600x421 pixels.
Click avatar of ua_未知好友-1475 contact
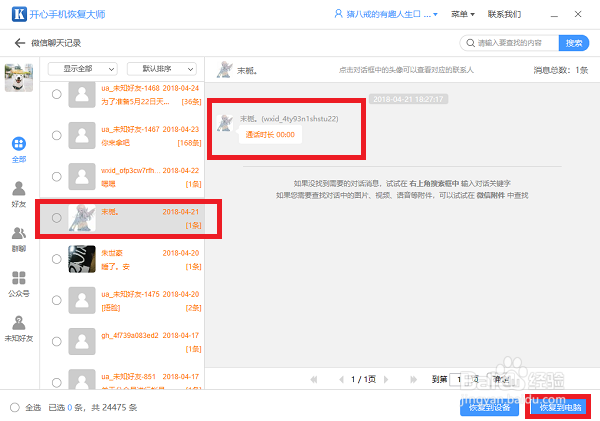pyautogui.click(x=82, y=300)
